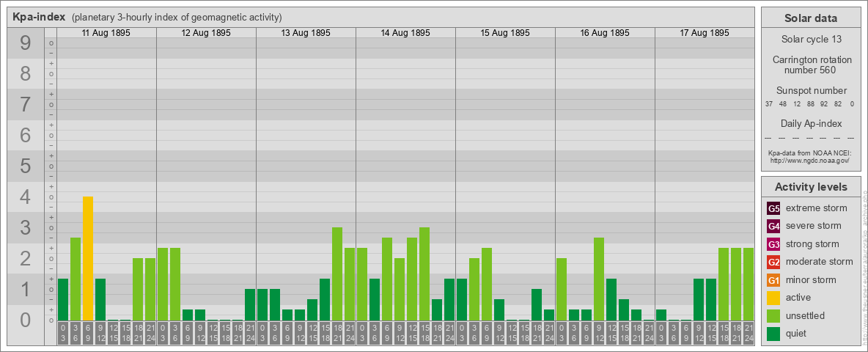Click the sunspot number value 88
This screenshot has width=868, height=352.
point(810,104)
